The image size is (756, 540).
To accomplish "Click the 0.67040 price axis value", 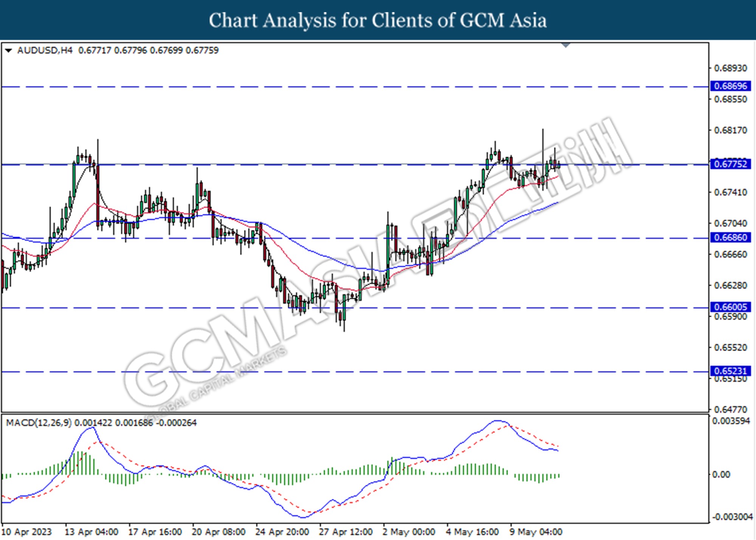I will 730,223.
